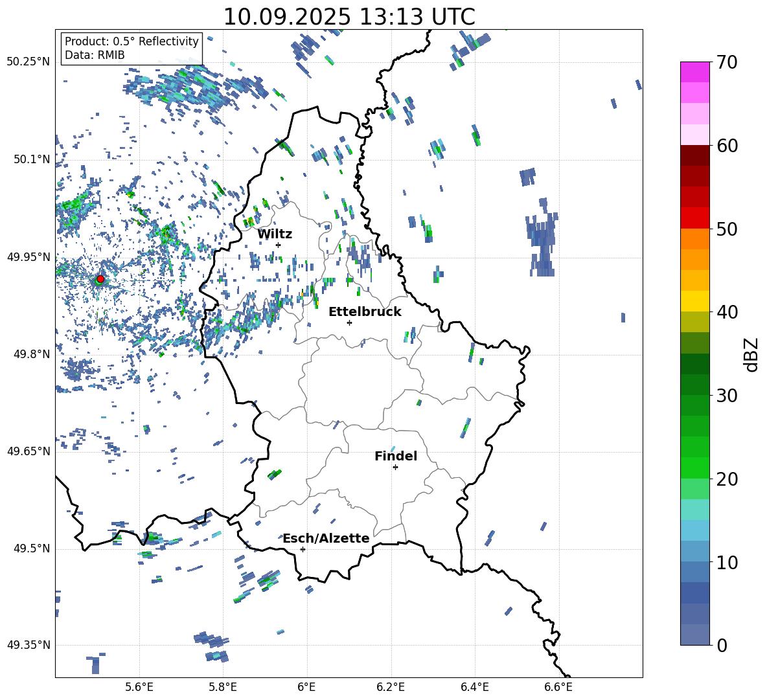767x700 pixels.
Task: Click the title '10.09.2025 13:13 UTC'
Action: (x=349, y=17)
